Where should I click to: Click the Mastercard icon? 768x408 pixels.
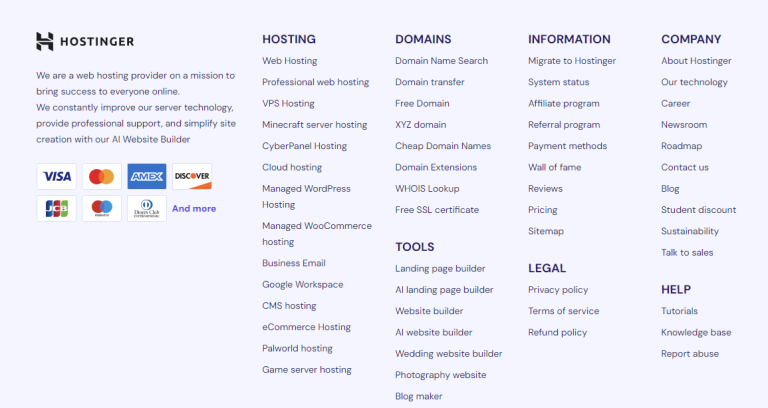click(x=101, y=176)
